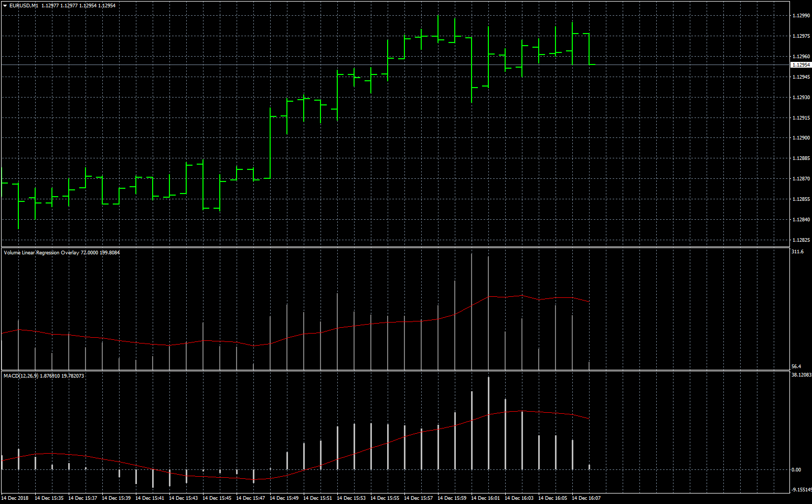Click the 14 Dec 15:37 time label
This screenshot has height=504, width=812.
(x=82, y=498)
